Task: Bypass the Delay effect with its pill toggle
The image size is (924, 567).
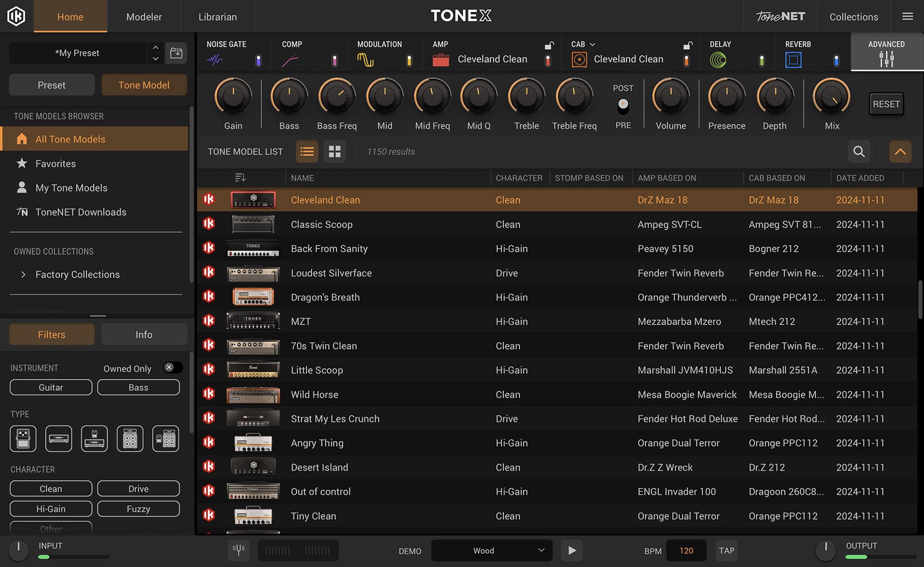Action: tap(762, 62)
